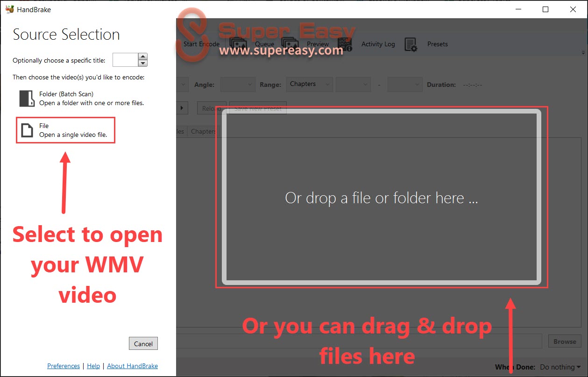Click the HandBrake pineapple logo in title bar

pyautogui.click(x=10, y=9)
